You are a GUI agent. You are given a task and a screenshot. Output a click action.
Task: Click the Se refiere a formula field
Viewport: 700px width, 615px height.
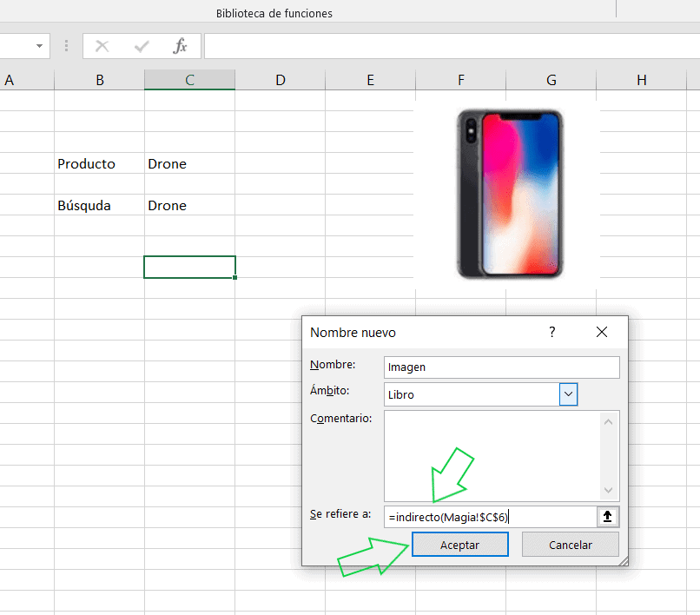click(x=490, y=517)
